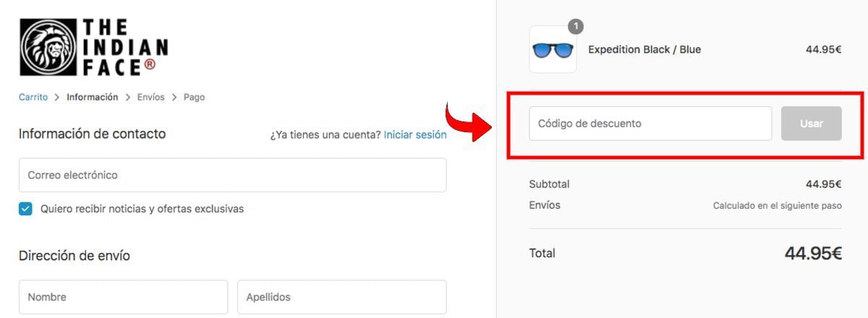Select the Envíos breadcrumb step
This screenshot has height=318, width=868.
pos(151,97)
